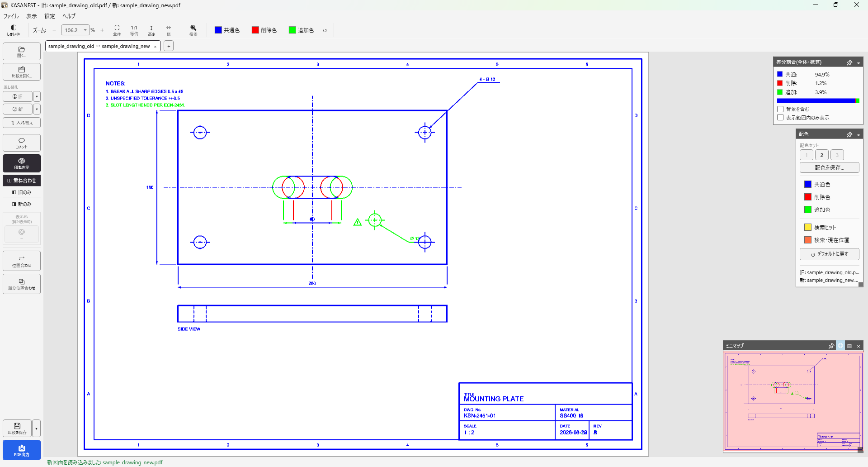The image size is (868, 467).
Task: Pin the 配色 panel
Action: point(849,134)
